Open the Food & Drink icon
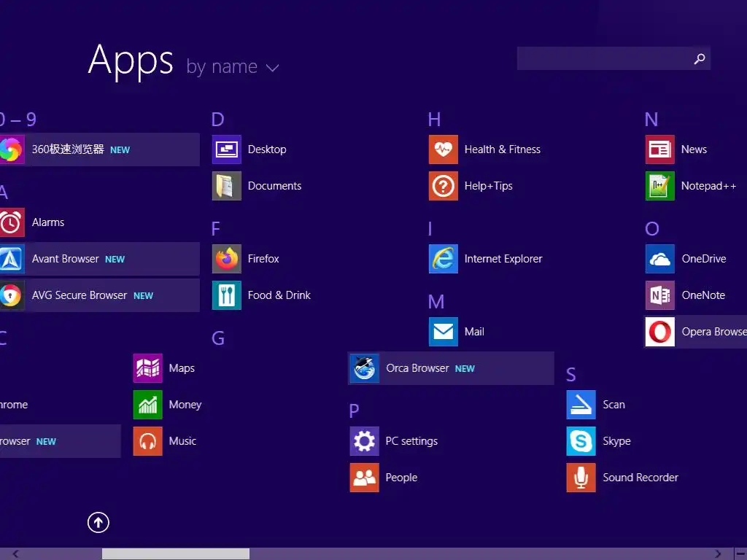This screenshot has height=560, width=747. pos(227,295)
